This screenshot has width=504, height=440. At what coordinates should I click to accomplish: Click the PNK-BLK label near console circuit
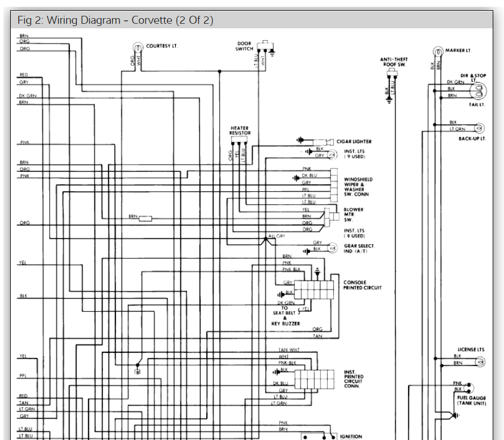291,269
